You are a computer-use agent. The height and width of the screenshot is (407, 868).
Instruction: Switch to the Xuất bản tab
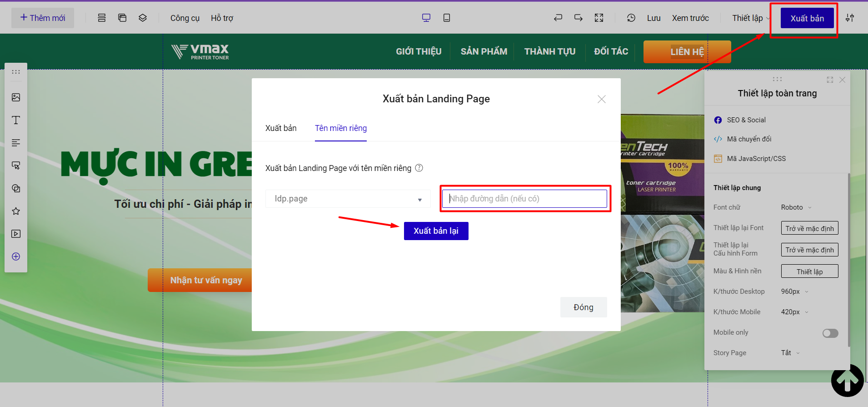pyautogui.click(x=281, y=128)
